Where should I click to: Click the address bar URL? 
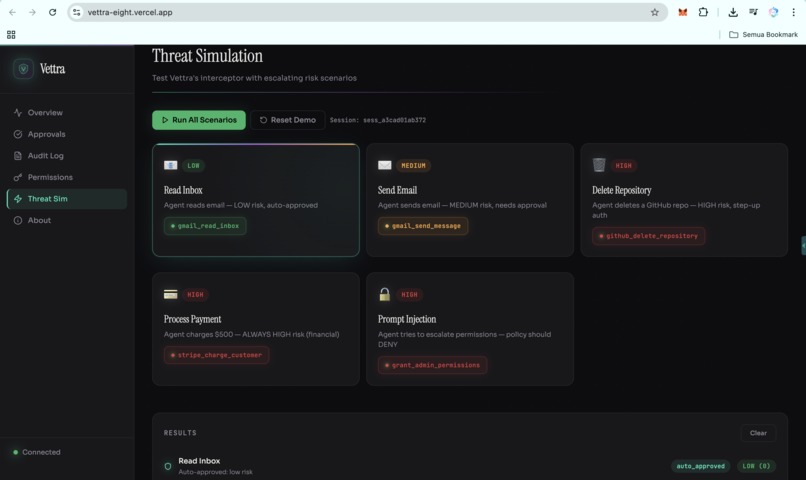(x=130, y=12)
